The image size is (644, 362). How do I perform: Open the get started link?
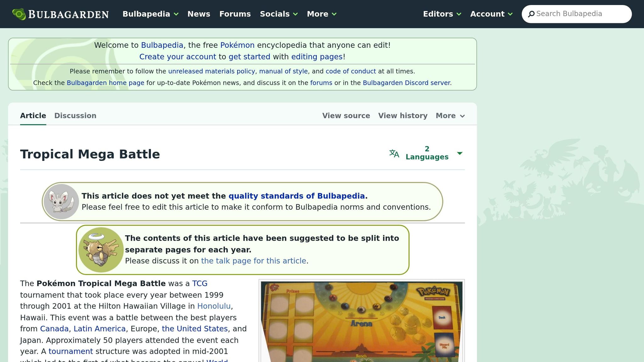point(249,57)
